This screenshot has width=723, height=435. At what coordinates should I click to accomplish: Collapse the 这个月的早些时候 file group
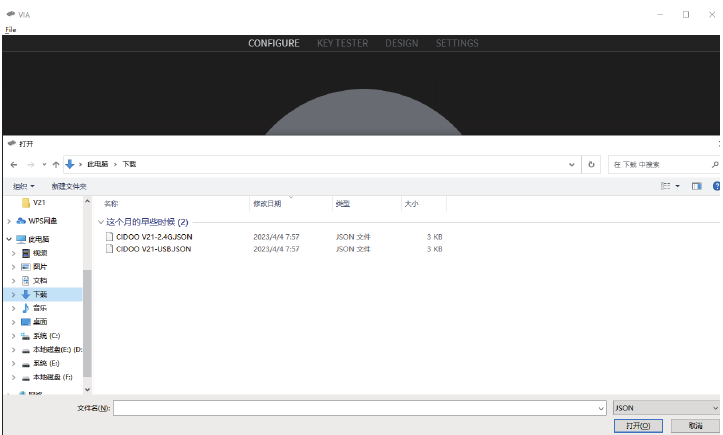point(100,222)
